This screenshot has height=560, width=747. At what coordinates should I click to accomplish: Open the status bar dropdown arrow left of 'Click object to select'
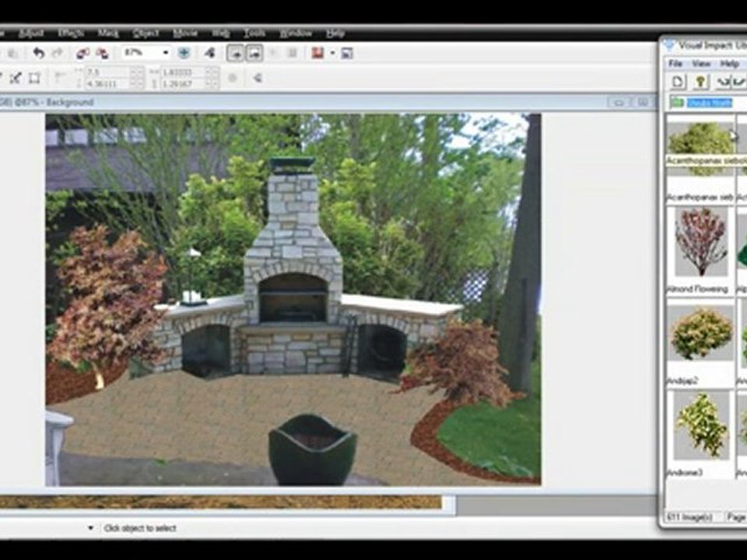coord(90,527)
